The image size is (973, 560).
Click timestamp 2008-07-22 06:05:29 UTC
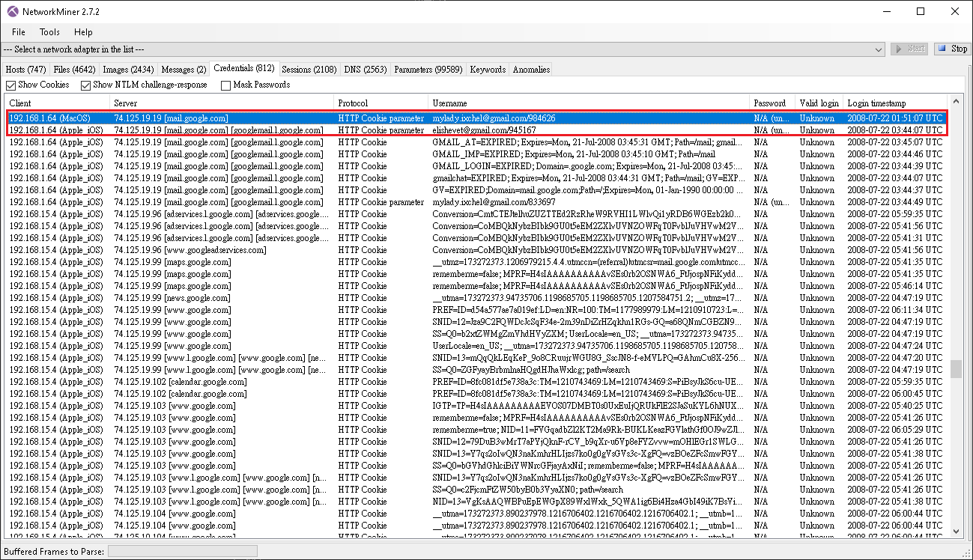[x=895, y=430]
